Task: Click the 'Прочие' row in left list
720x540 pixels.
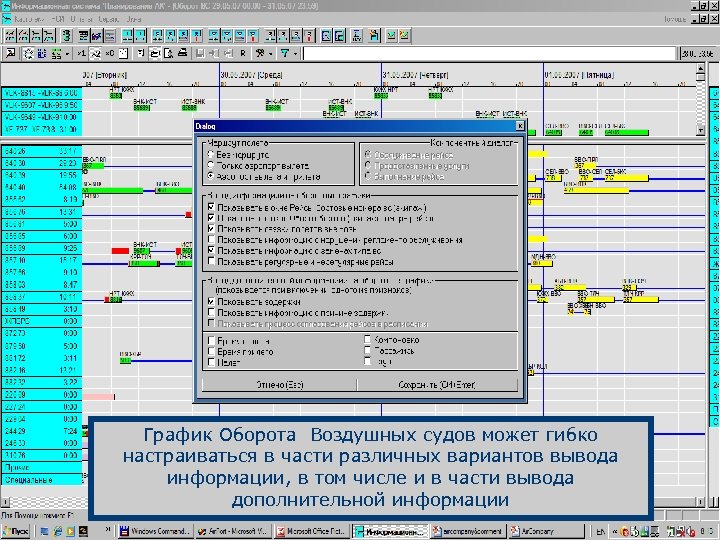Action: point(41,467)
